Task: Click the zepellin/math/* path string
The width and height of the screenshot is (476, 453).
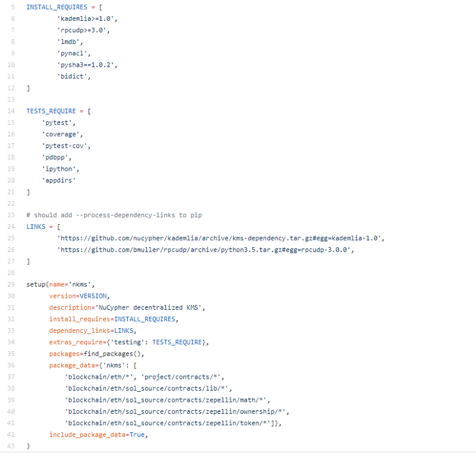Action: [x=165, y=400]
